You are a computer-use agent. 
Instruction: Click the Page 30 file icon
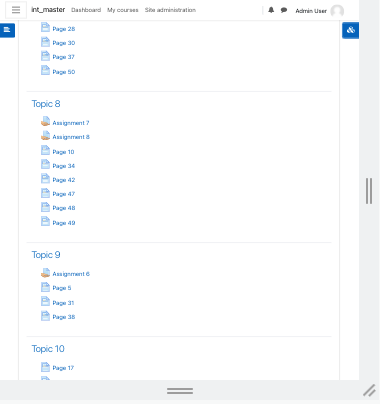click(45, 42)
